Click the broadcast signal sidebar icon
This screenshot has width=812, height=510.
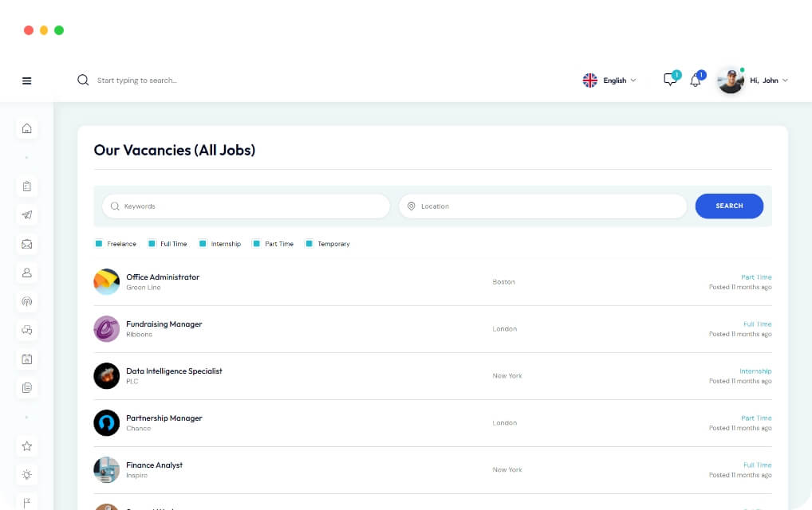pyautogui.click(x=27, y=301)
